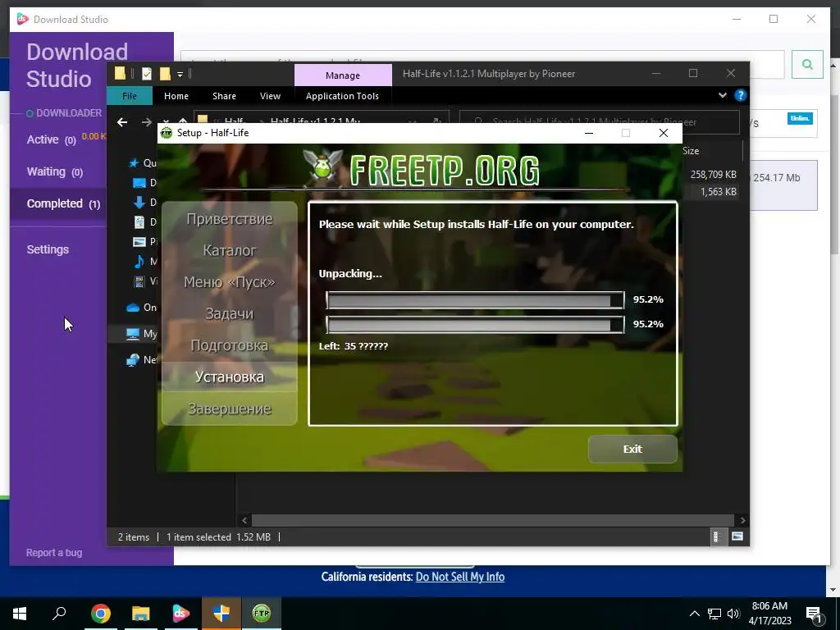The image size is (840, 630).
Task: Open Windows taskbar search
Action: point(59,613)
